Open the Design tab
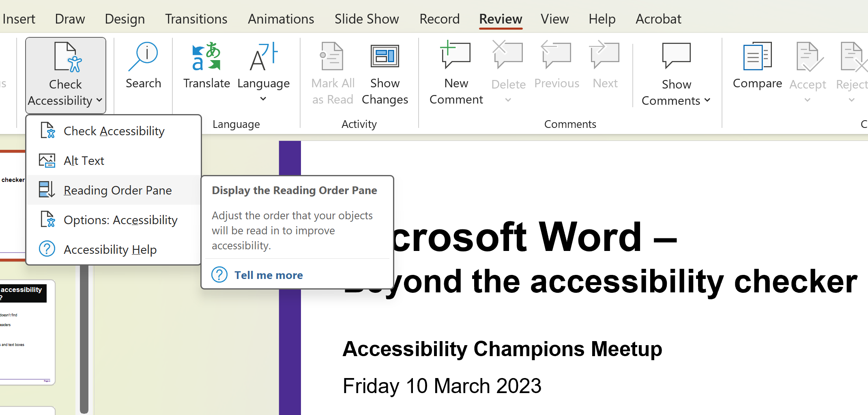Viewport: 868px width, 415px height. click(125, 19)
